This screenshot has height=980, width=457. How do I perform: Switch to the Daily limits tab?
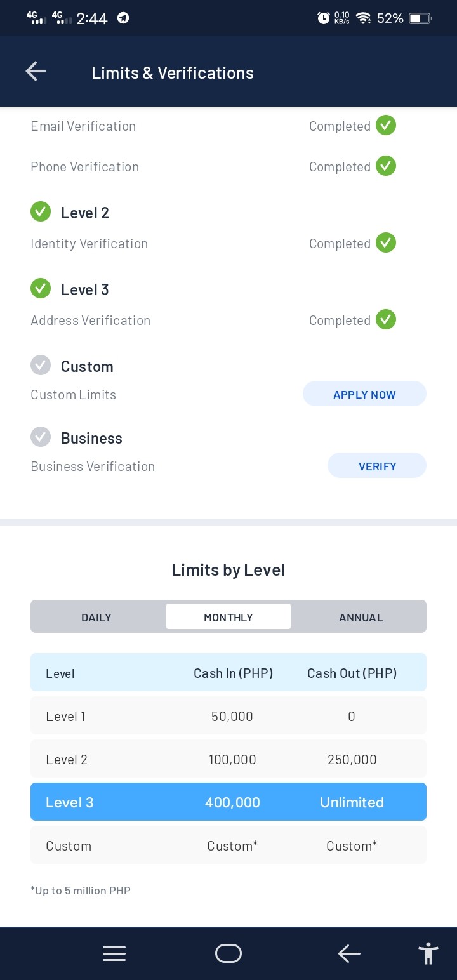point(96,617)
